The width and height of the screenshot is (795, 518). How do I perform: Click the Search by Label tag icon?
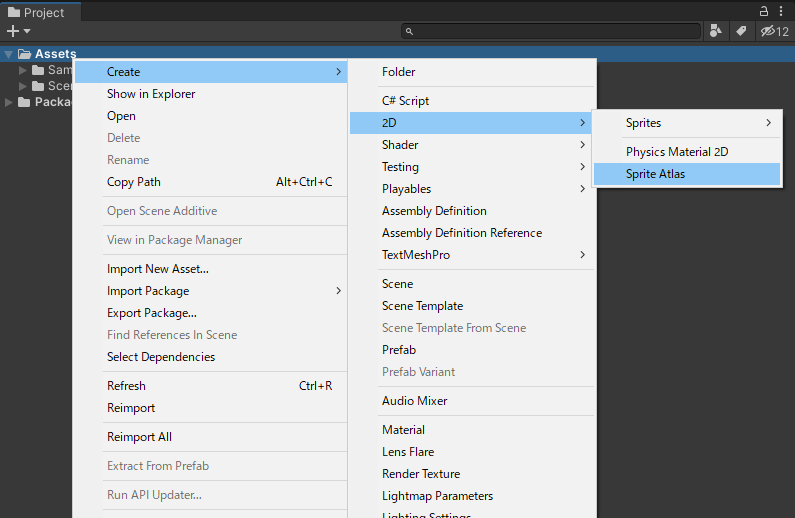741,32
